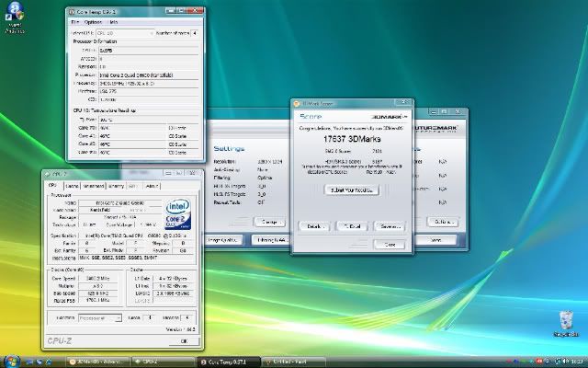Click the 17637 3DMarks score text
The height and width of the screenshot is (368, 588).
(352, 139)
